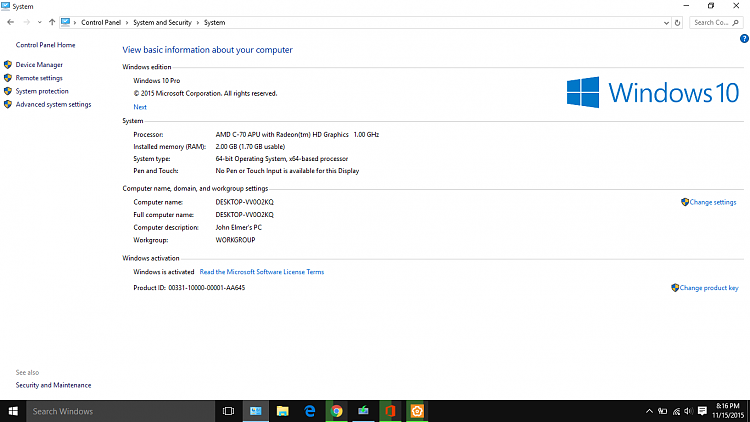Click 64-bit Operating System system type text

282,159
